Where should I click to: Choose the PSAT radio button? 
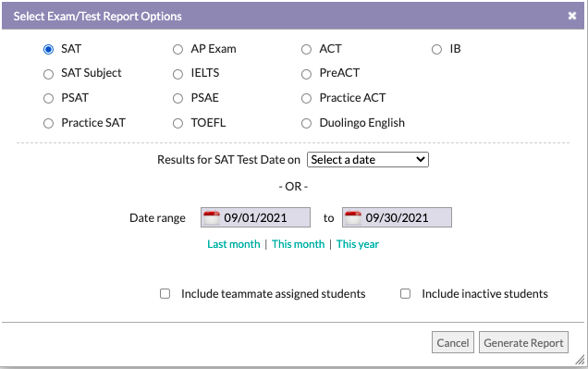coord(48,98)
